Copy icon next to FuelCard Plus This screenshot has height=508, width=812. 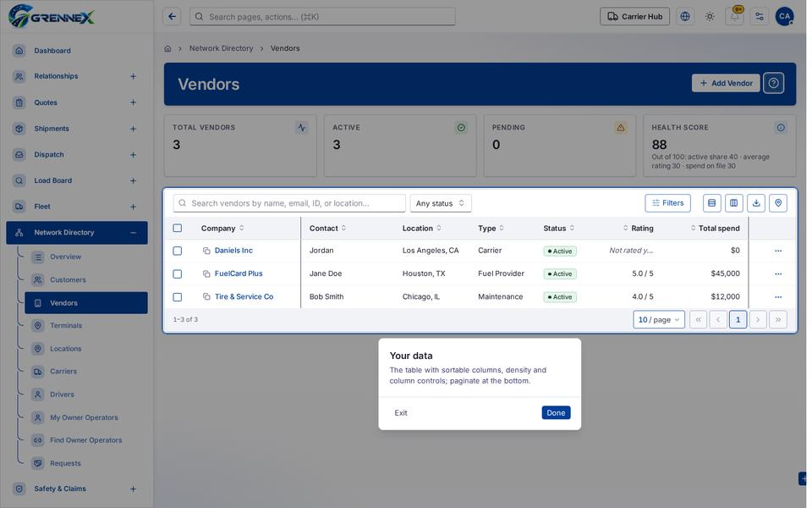point(206,273)
